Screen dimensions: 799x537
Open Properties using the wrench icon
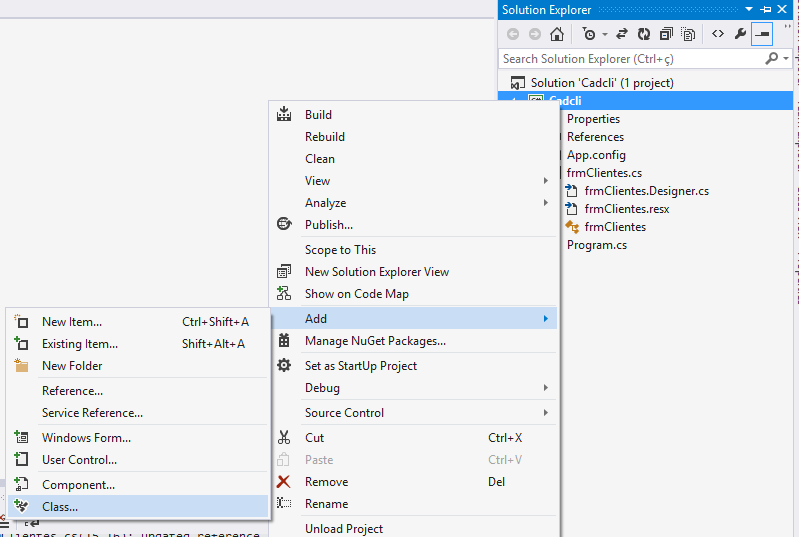(740, 34)
